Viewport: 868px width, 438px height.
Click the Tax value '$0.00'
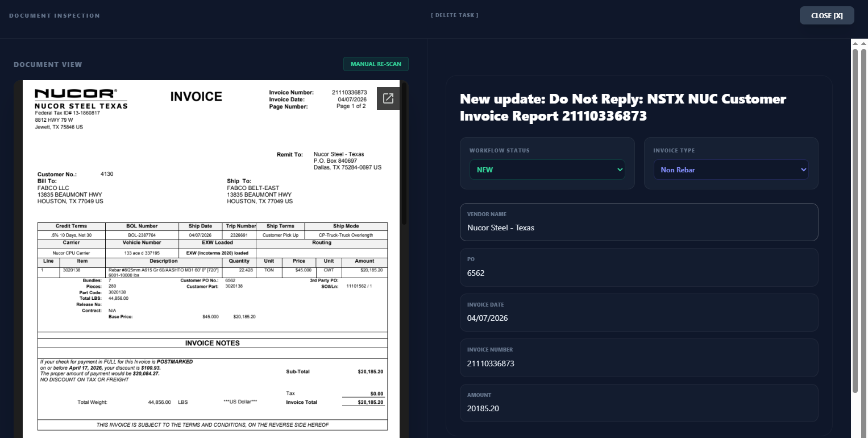click(x=377, y=394)
